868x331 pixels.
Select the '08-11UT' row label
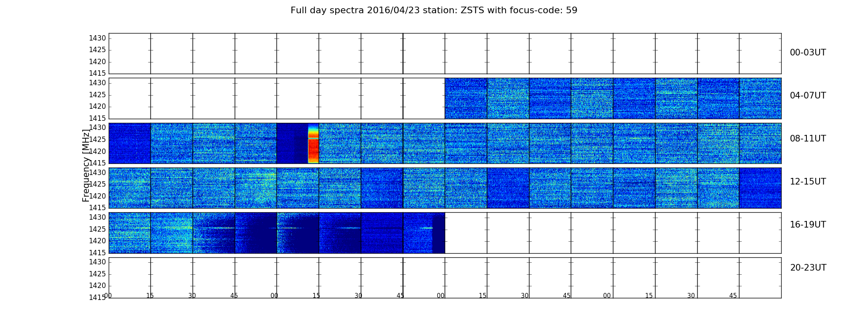[808, 139]
